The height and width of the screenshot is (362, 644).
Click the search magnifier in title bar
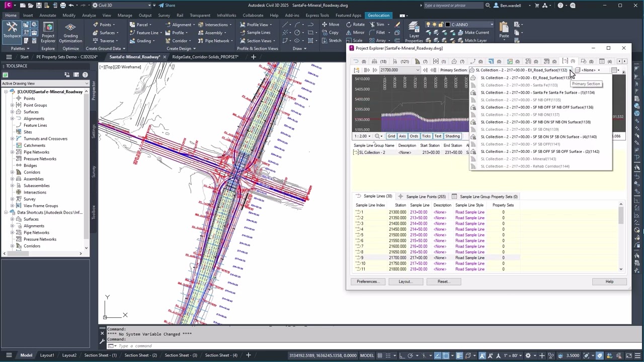pos(488,6)
